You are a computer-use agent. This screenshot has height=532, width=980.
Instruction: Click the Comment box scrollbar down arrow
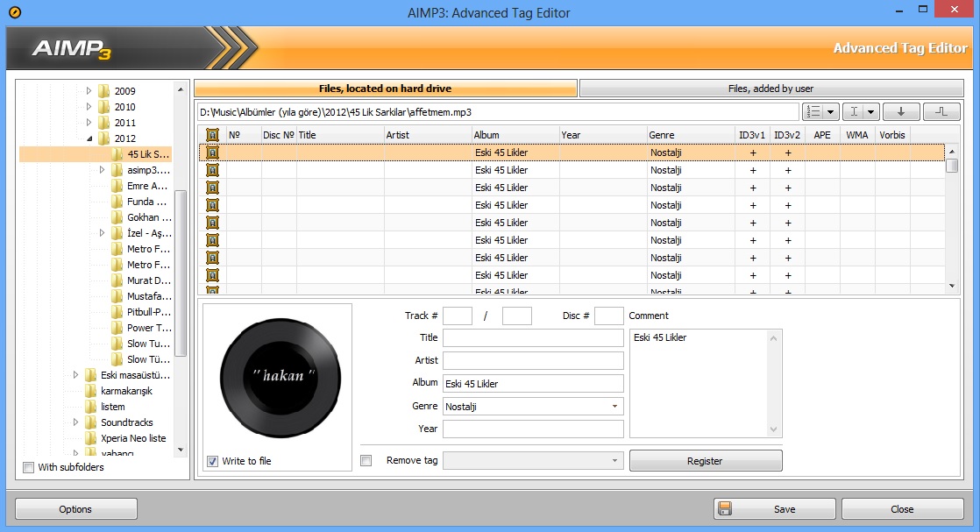pyautogui.click(x=774, y=429)
